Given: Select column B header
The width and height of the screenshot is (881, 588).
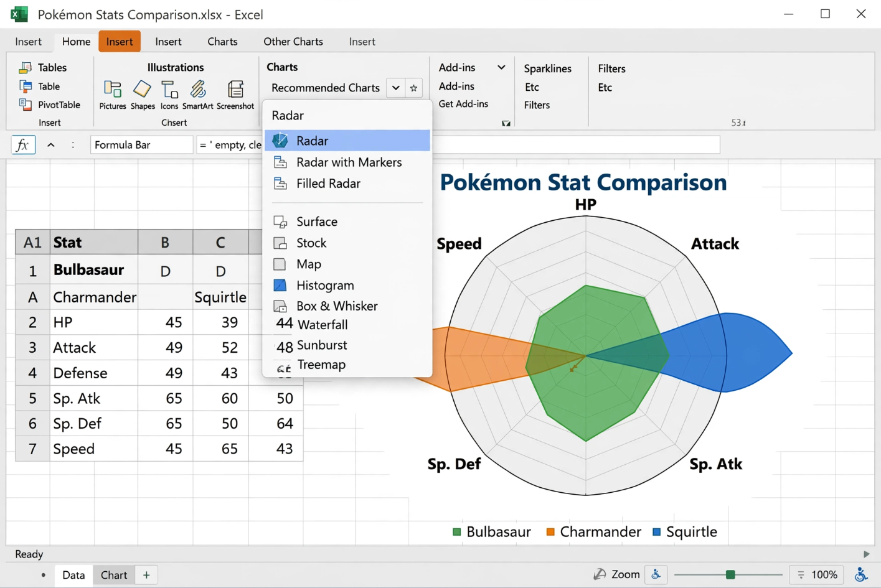Looking at the screenshot, I should point(165,243).
